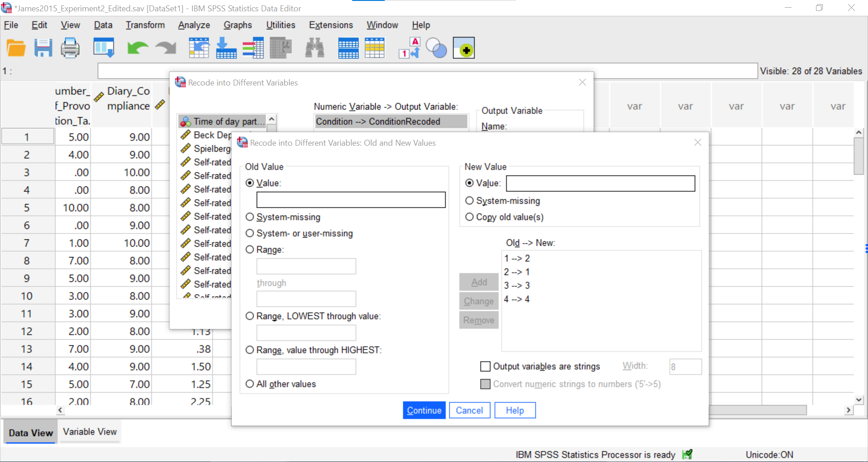
Task: Click the Use Variable Sets icon
Action: [436, 48]
